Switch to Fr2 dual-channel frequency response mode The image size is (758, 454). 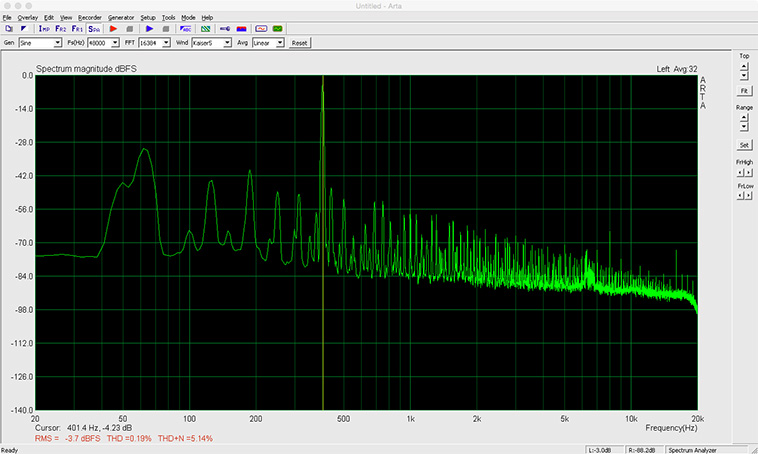click(60, 29)
